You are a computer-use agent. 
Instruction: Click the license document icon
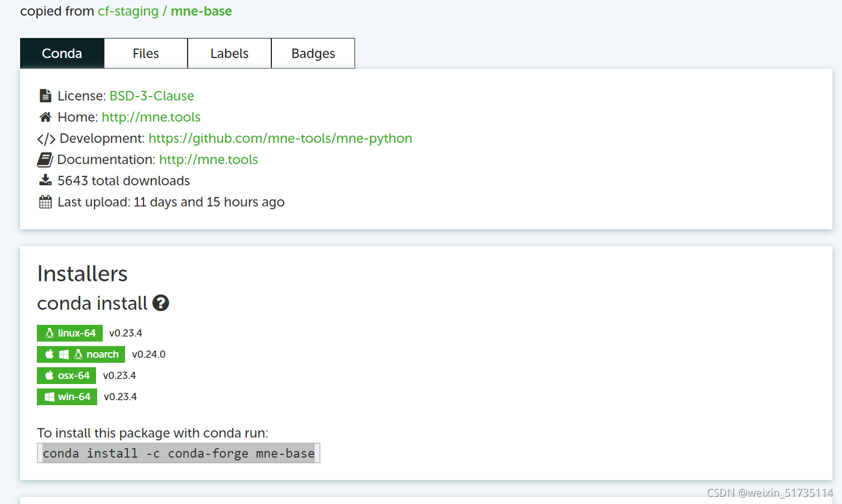coord(46,96)
